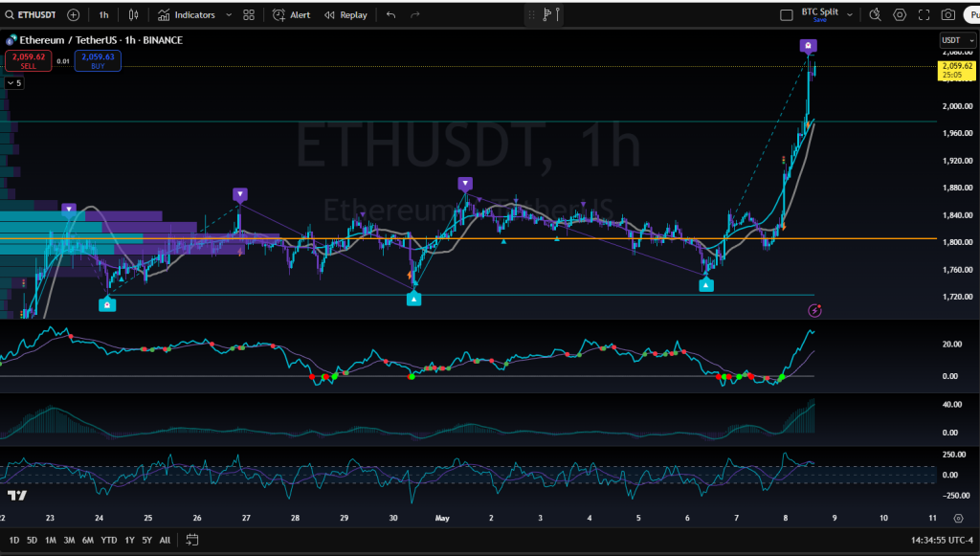Click the 0.01 spread value
This screenshot has height=556, width=980.
pyautogui.click(x=63, y=61)
